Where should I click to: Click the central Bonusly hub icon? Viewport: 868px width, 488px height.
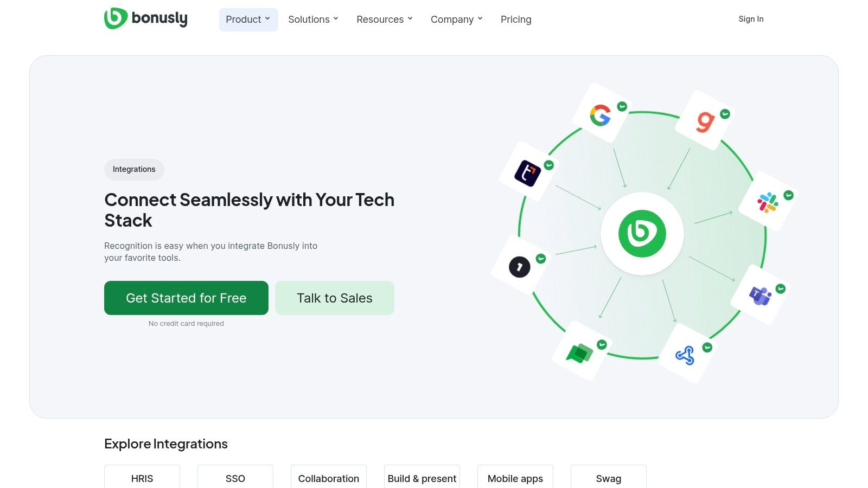(642, 234)
